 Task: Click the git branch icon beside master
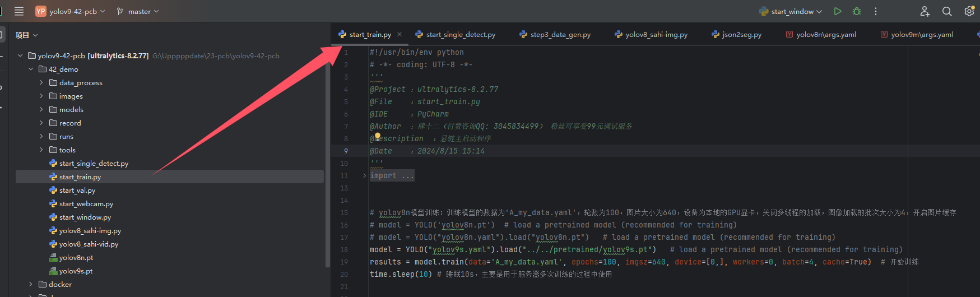tap(120, 11)
